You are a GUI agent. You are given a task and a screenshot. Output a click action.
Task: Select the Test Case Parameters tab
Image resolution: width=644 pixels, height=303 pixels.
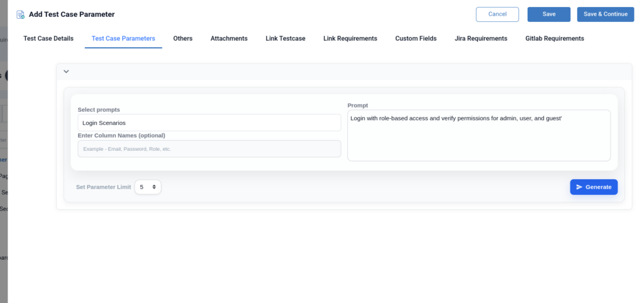pyautogui.click(x=123, y=38)
